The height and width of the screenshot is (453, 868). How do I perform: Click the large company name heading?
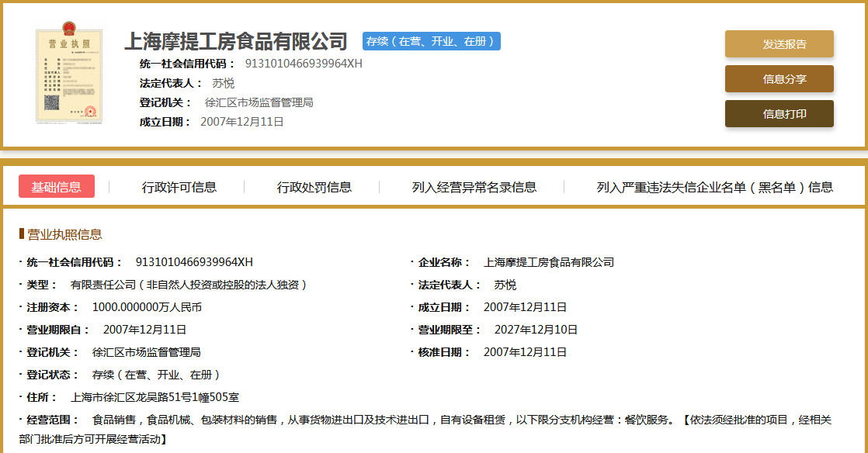236,41
